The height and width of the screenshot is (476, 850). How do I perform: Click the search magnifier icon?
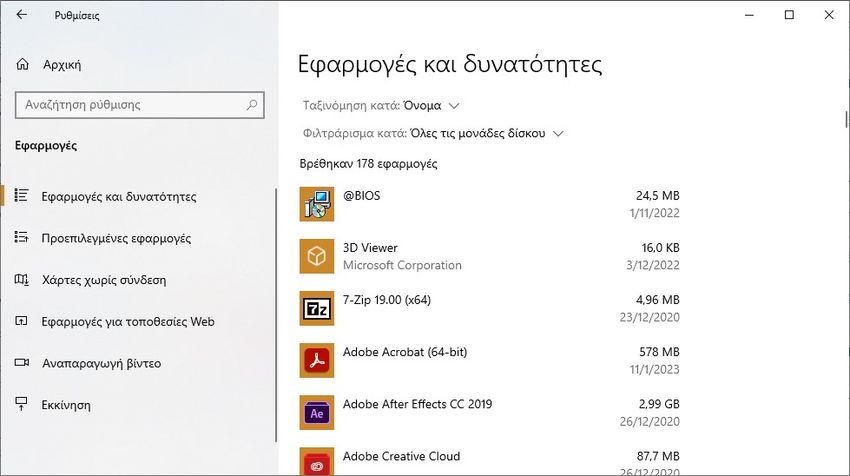tap(252, 105)
